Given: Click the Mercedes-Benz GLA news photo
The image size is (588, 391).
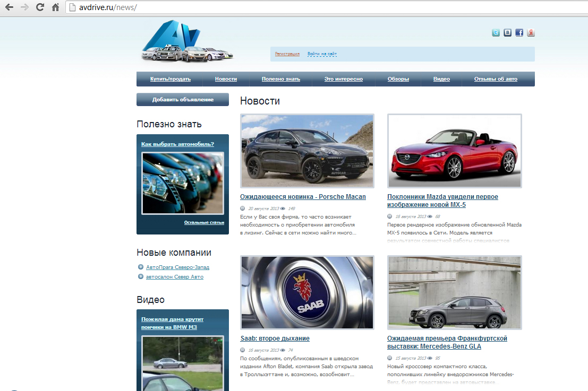Looking at the screenshot, I should point(455,292).
